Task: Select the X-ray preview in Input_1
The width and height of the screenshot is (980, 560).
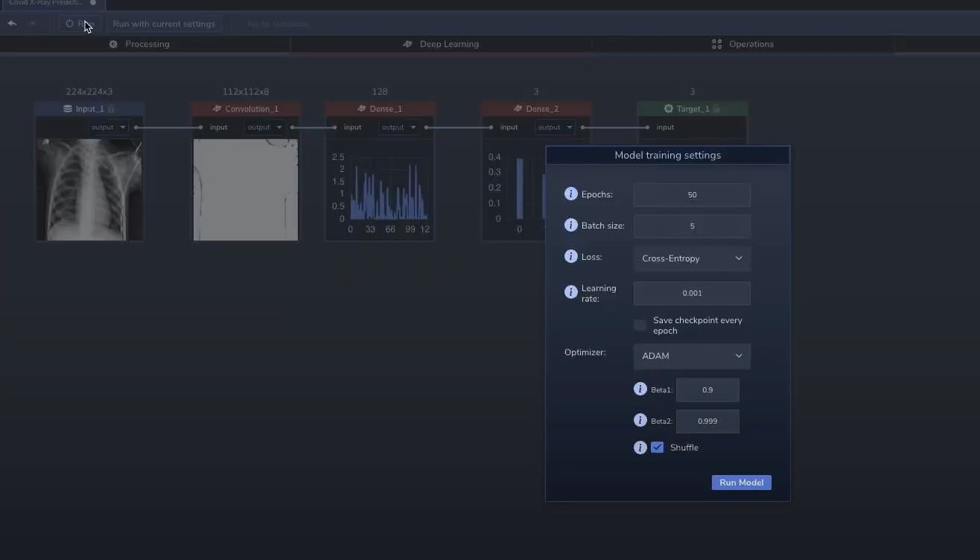Action: point(89,189)
